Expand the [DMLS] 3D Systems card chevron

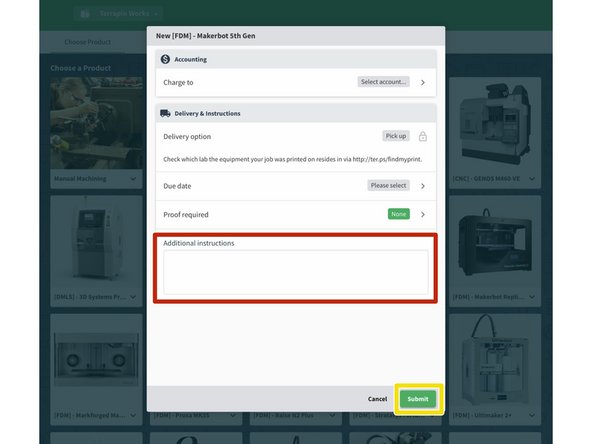coord(133,297)
